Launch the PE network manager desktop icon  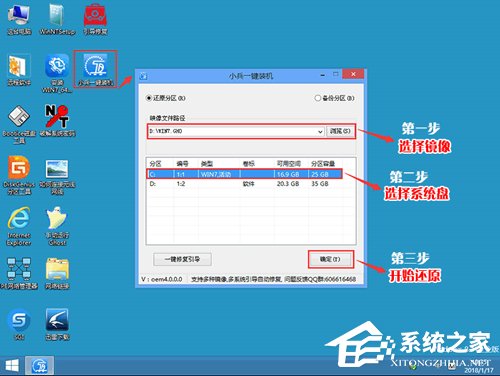(19, 273)
